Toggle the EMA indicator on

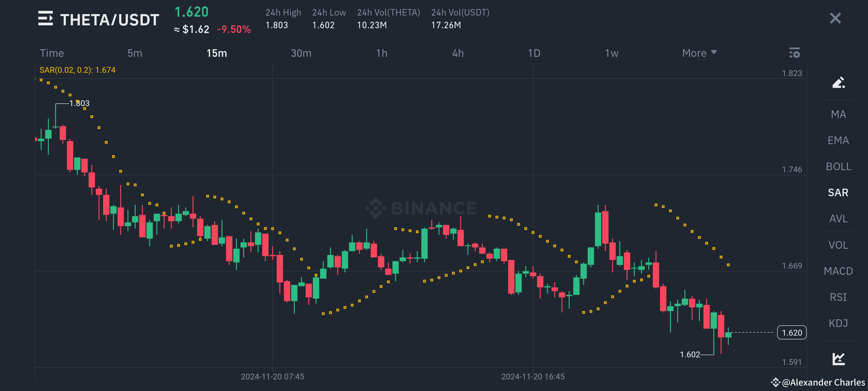[838, 140]
